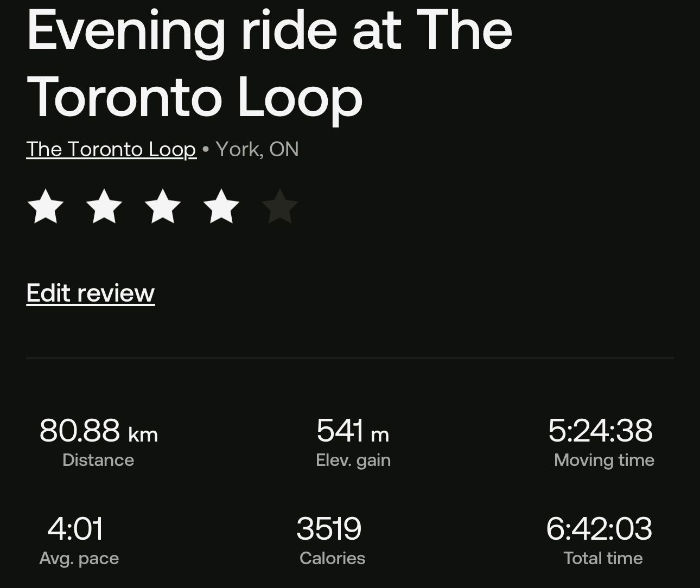Open The Toronto Loop trail link

(111, 149)
